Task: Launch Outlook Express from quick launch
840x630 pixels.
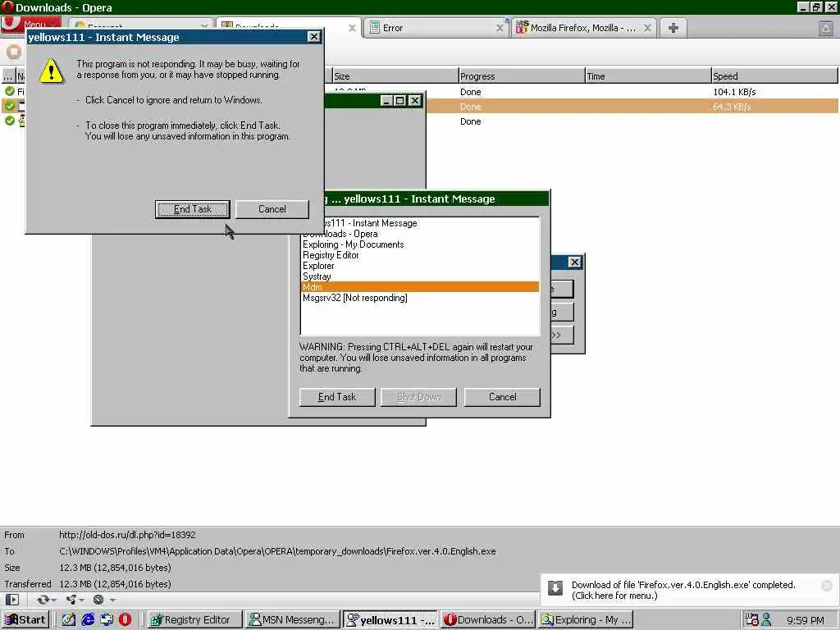Action: [107, 620]
